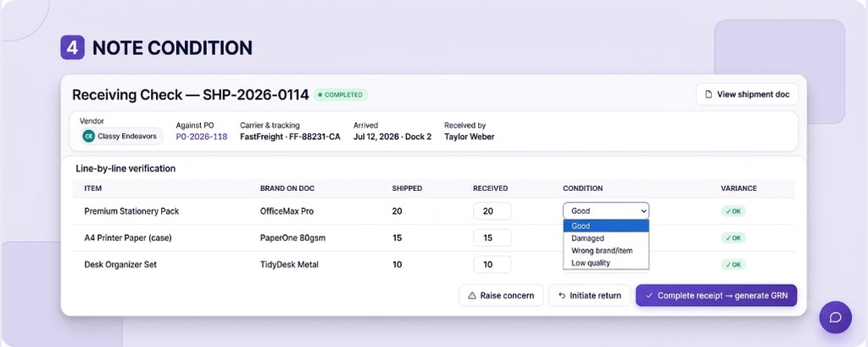
Task: Click the TidyDesk Metal brand cell
Action: (290, 265)
